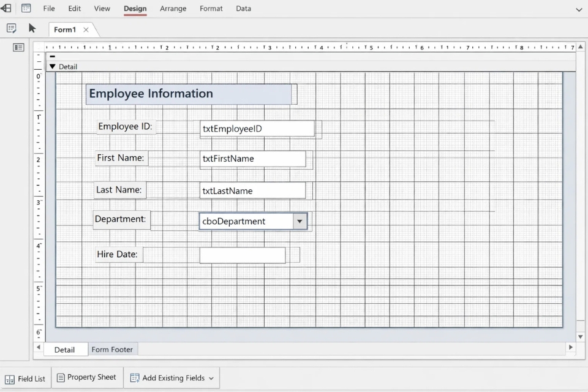
Task: Collapse the Detail section triangle
Action: 52,67
